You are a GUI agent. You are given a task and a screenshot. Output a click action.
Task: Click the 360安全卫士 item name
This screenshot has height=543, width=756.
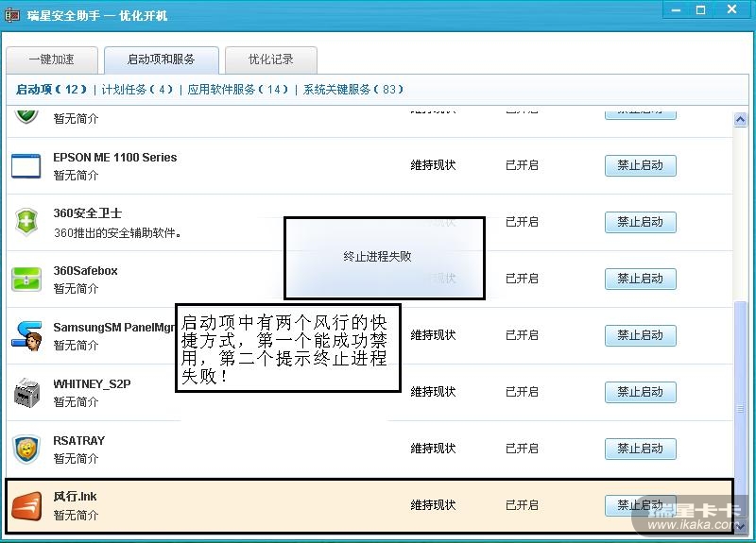click(87, 213)
